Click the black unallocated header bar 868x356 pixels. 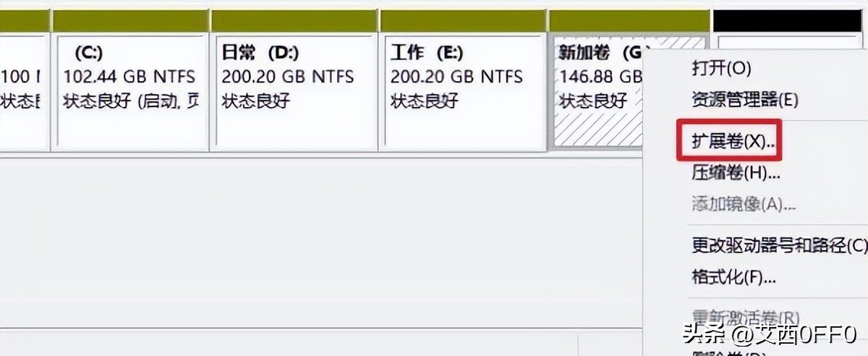[x=790, y=20]
